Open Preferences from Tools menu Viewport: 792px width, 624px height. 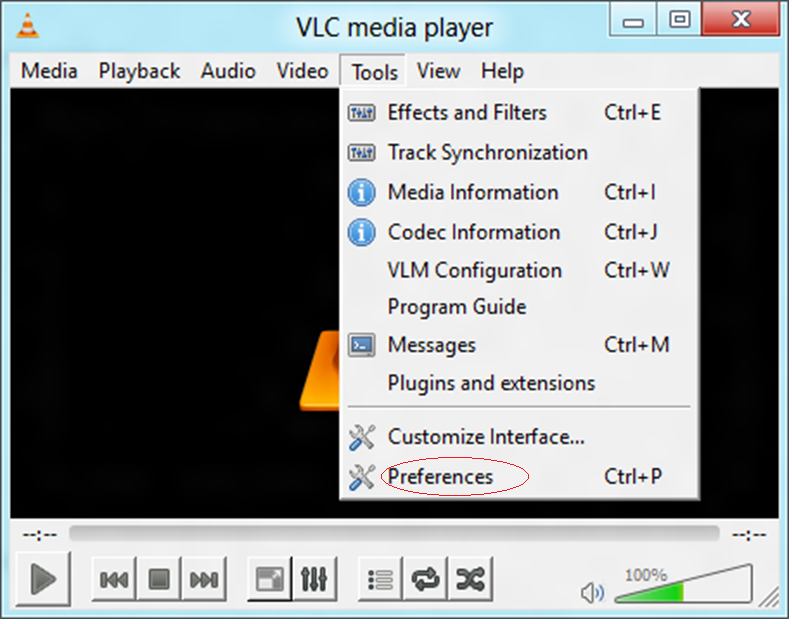click(x=519, y=476)
